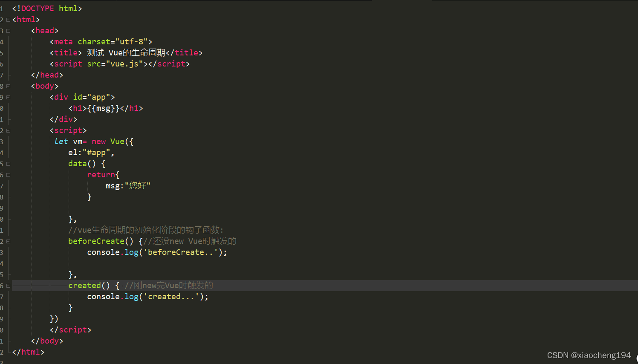
Task: Click the comment //vue生命周期的初始化阶段的钩子函数:
Action: tap(146, 230)
